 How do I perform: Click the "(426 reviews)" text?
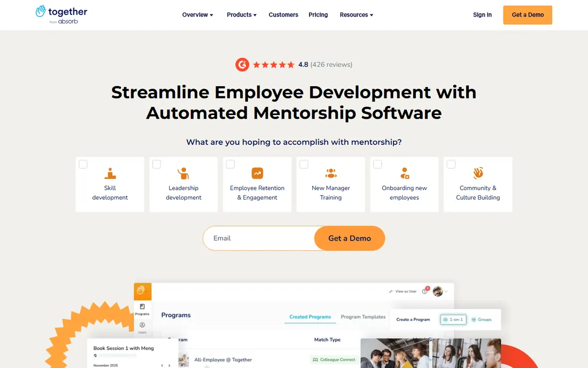(331, 65)
